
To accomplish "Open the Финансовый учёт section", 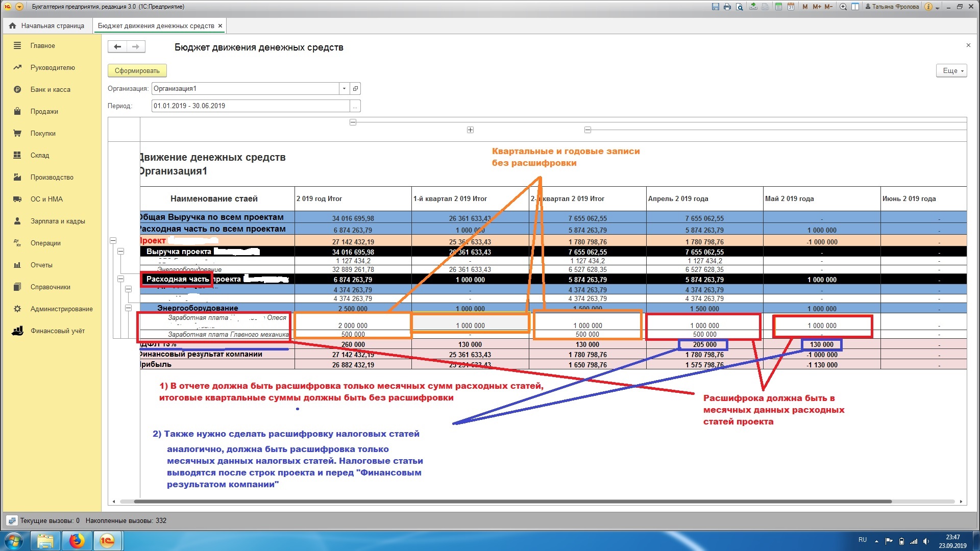I will click(x=57, y=331).
